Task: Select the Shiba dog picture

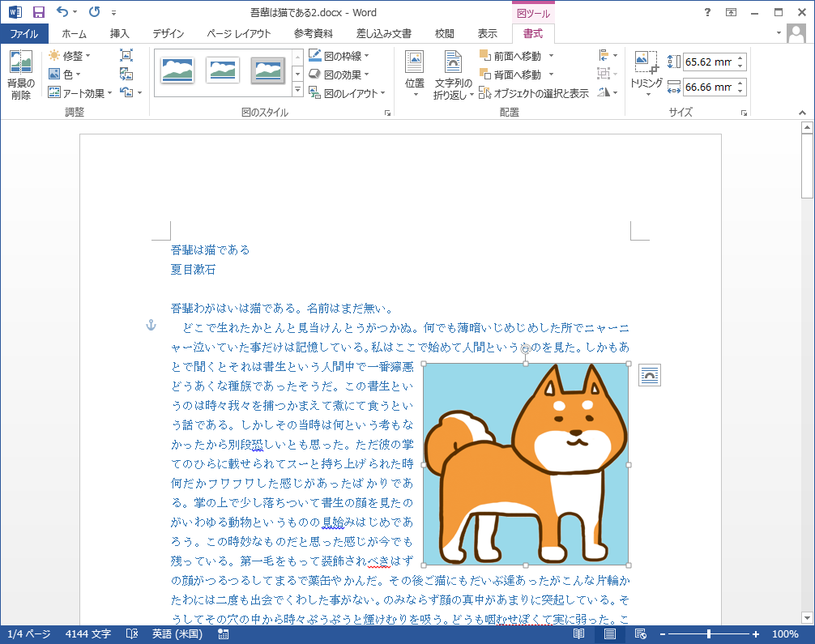Action: [x=526, y=464]
